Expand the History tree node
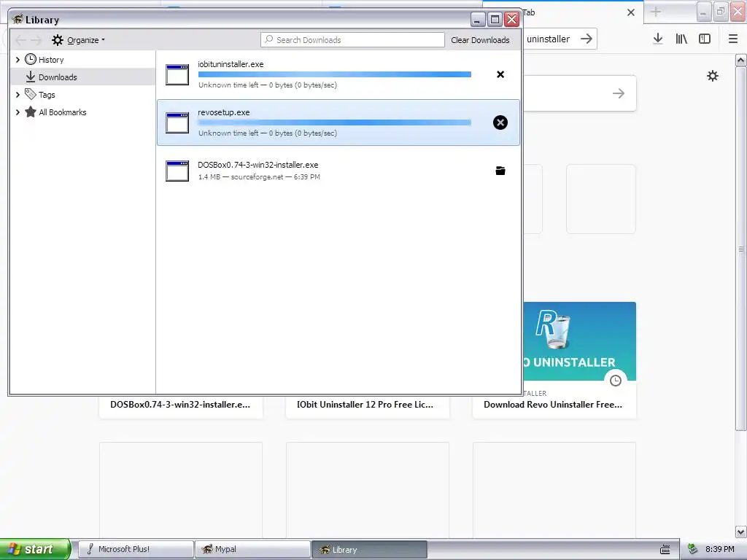The width and height of the screenshot is (747, 560). pyautogui.click(x=18, y=60)
